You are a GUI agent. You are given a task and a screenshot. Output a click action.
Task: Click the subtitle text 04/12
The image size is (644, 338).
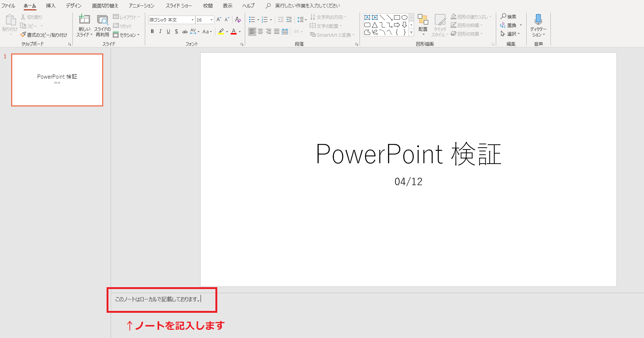pyautogui.click(x=409, y=181)
